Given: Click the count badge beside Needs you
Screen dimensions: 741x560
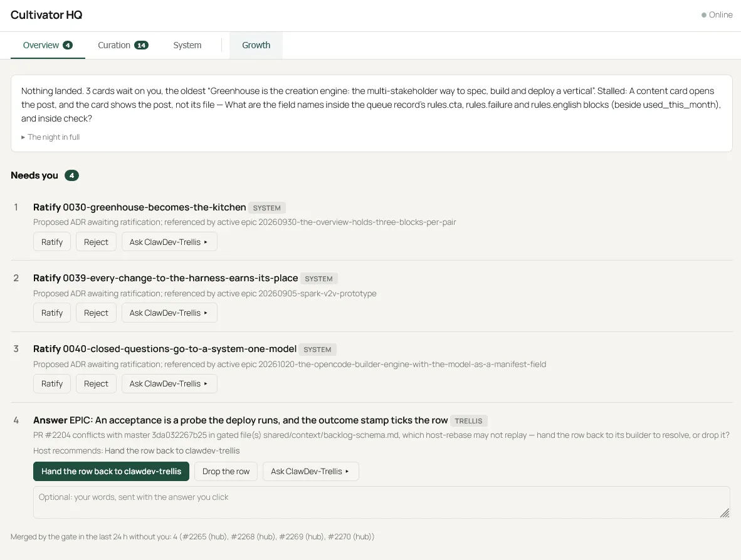Looking at the screenshot, I should pos(72,175).
